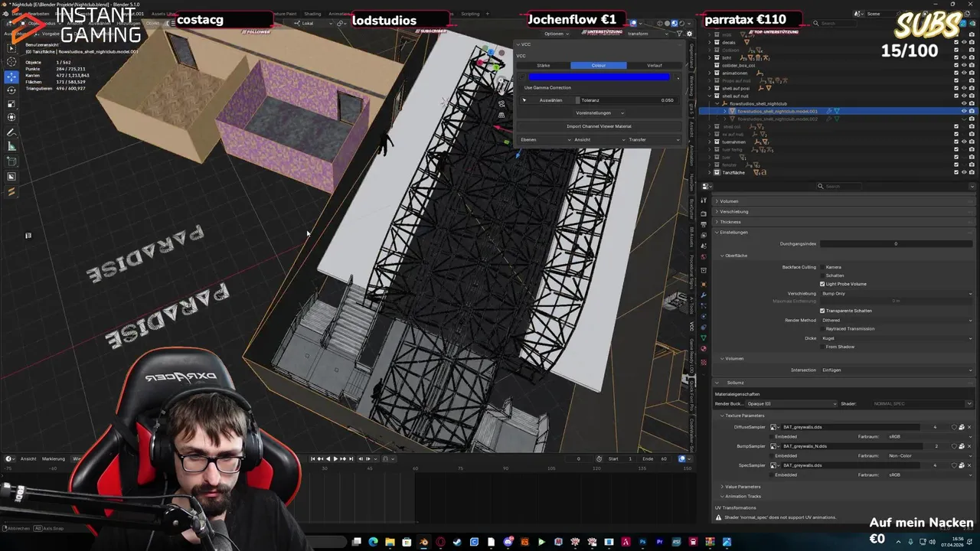Open Markierung menu in timeline header
This screenshot has height=551, width=980.
point(54,458)
